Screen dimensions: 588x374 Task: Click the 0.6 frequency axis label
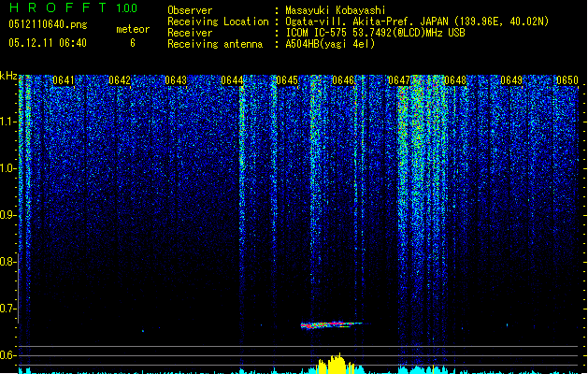pos(8,355)
